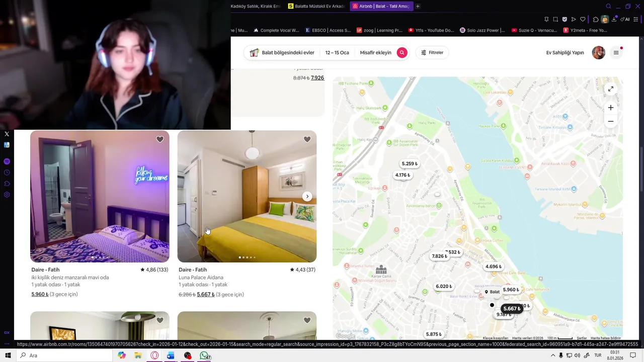The image size is (644, 362).
Task: Open Y2meta - Free Yo... bookmark
Action: [585, 30]
